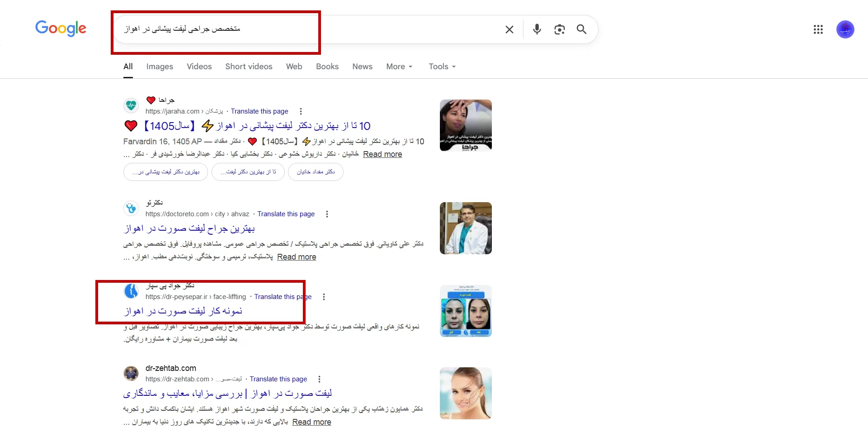Click the jaraha.com site favicon
This screenshot has height=432, width=868.
(131, 105)
